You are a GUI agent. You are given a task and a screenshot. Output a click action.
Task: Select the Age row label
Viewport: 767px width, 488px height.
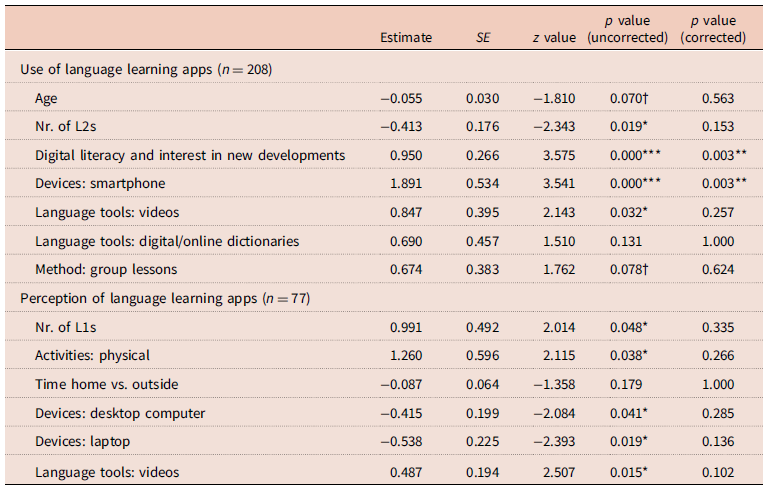[x=46, y=98]
